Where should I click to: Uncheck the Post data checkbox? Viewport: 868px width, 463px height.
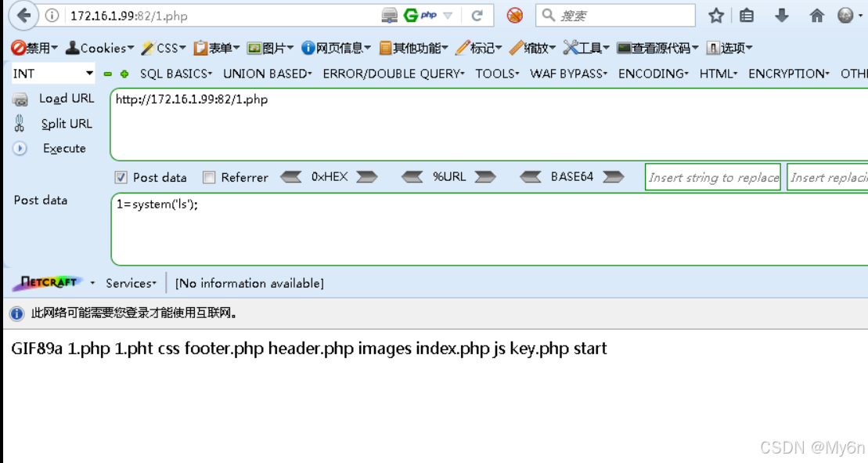click(x=121, y=177)
